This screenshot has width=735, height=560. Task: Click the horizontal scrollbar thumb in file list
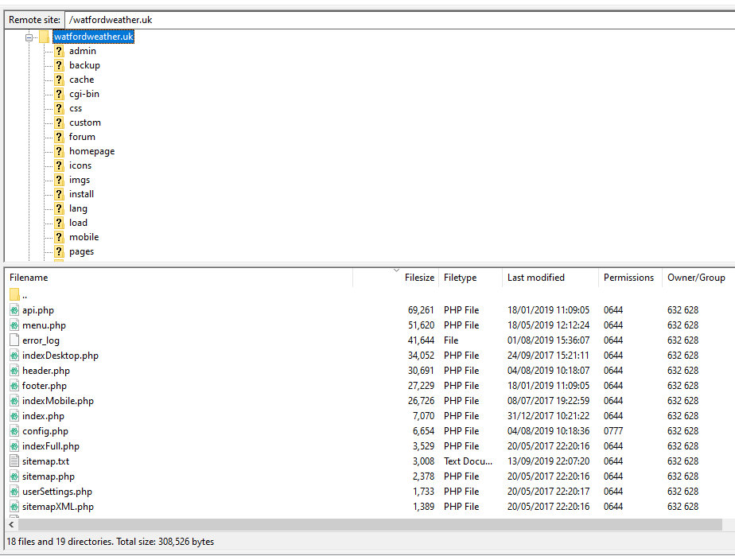(371, 524)
